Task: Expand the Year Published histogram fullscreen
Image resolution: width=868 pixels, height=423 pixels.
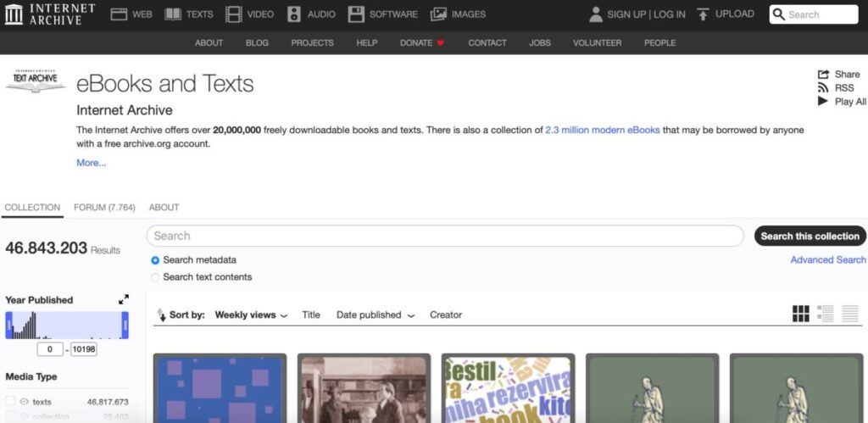Action: tap(124, 299)
